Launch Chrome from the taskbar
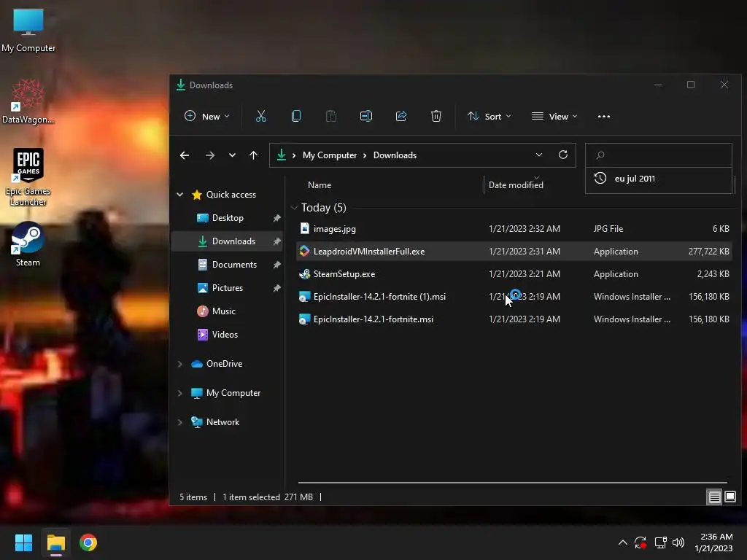Viewport: 747px width, 560px height. [88, 542]
